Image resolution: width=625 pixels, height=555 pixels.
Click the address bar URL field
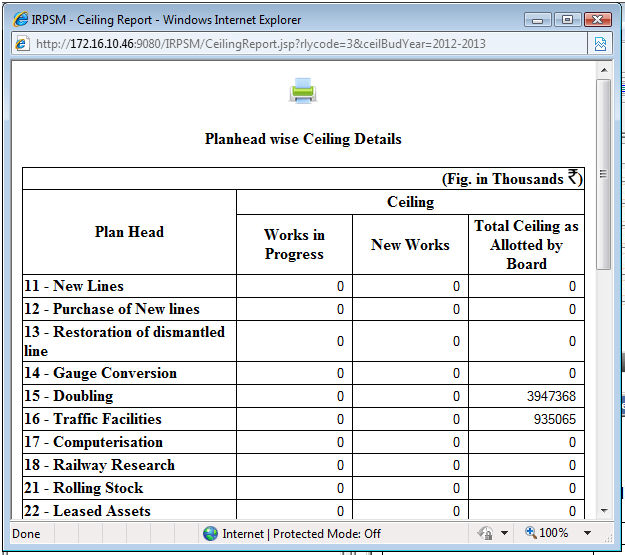[x=300, y=44]
